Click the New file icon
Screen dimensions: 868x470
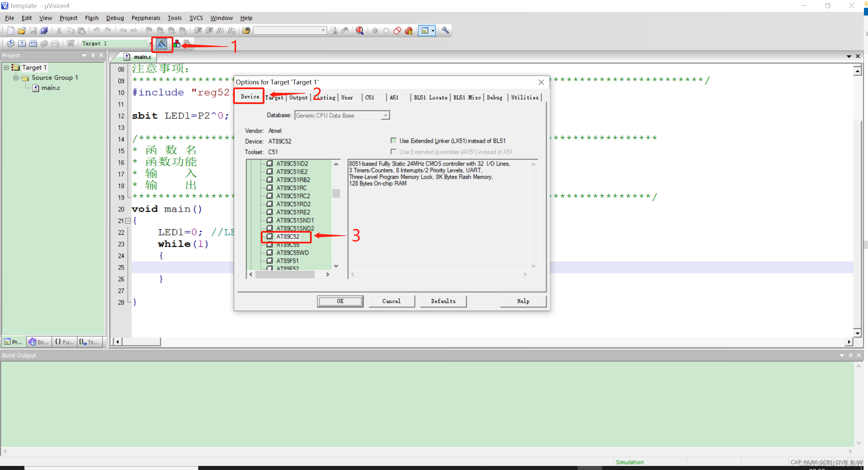tap(10, 31)
